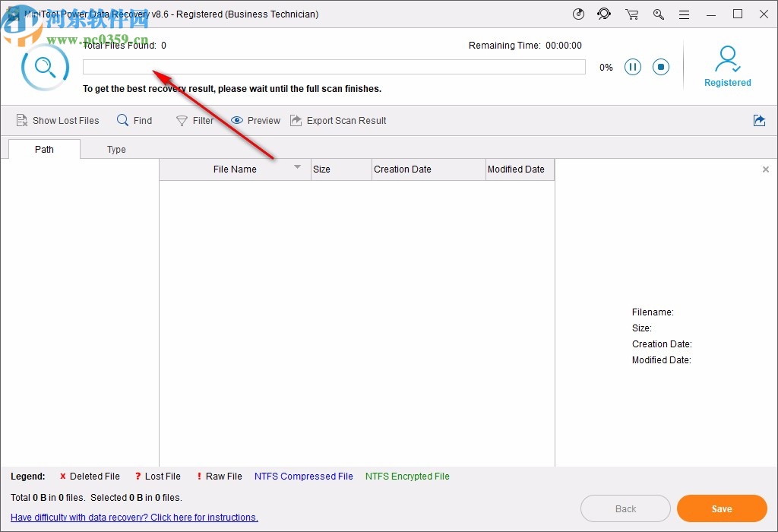Click the Registered user icon
Screen dimensions: 778x532
coord(727,59)
